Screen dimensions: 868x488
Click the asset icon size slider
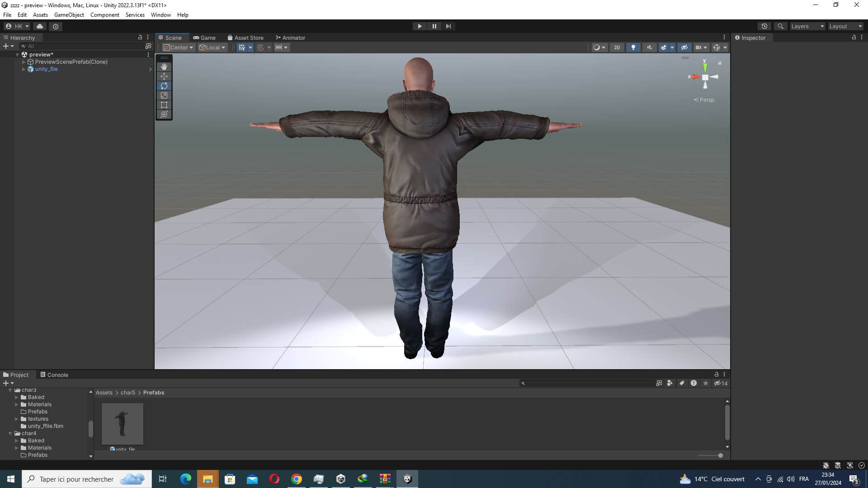(x=720, y=455)
